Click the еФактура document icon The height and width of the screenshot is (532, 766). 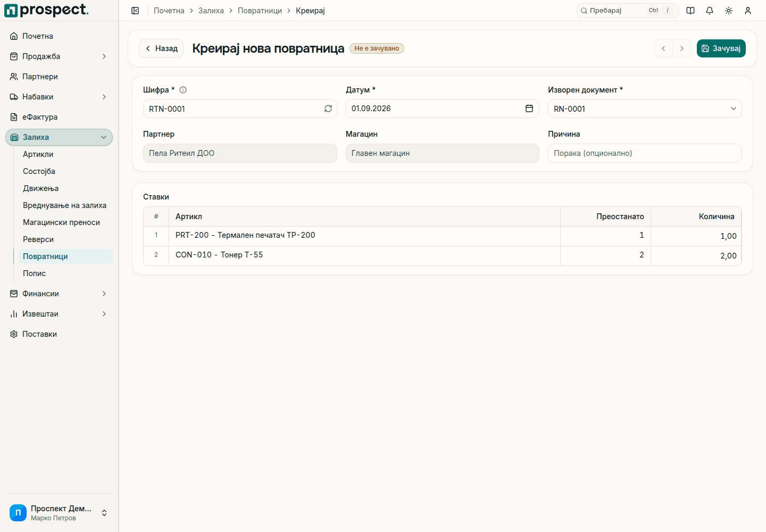coord(14,117)
